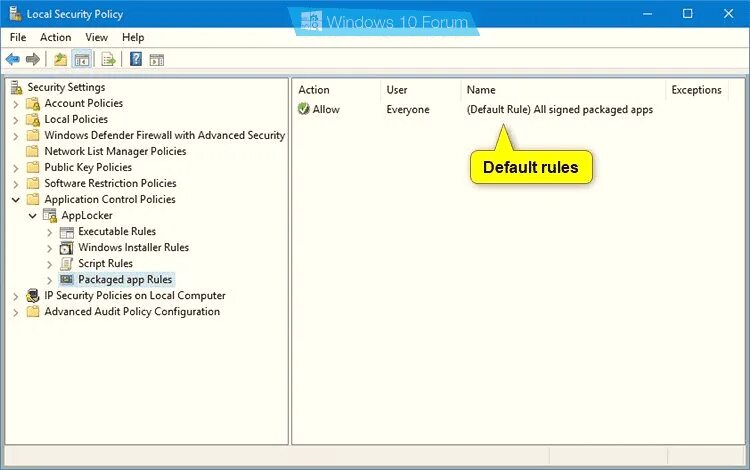Toggle the Show/Hide Action Pane icon
Image resolution: width=750 pixels, height=470 pixels.
157,60
